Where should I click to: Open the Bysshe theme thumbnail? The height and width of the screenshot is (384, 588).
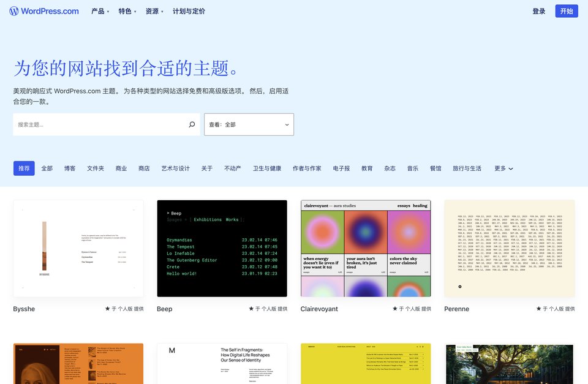point(78,248)
